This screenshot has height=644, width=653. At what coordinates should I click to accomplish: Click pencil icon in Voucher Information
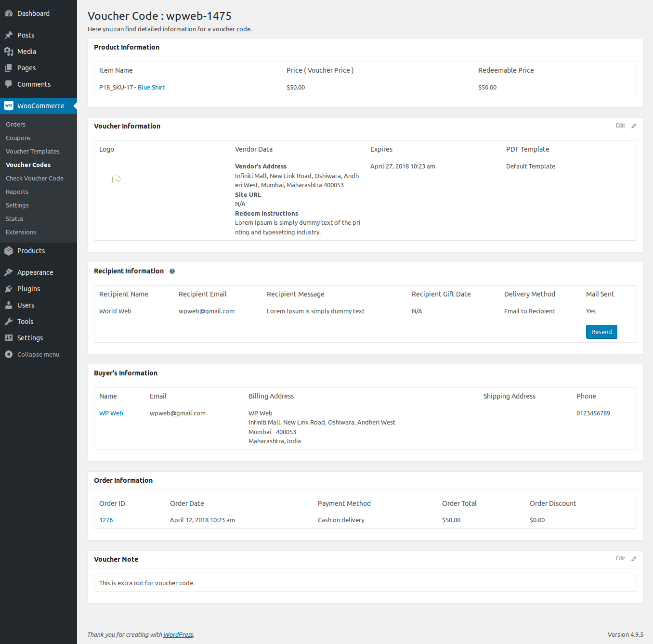pos(634,126)
